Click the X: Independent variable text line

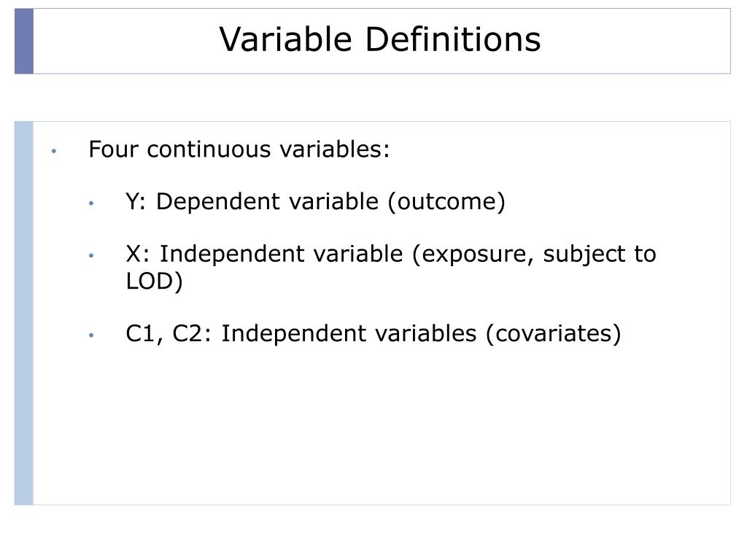click(x=391, y=254)
